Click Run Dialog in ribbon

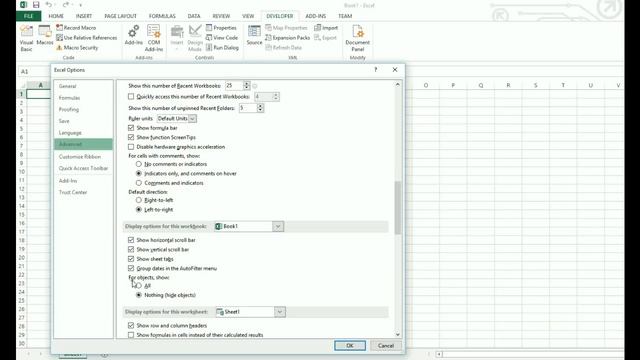tap(222, 48)
